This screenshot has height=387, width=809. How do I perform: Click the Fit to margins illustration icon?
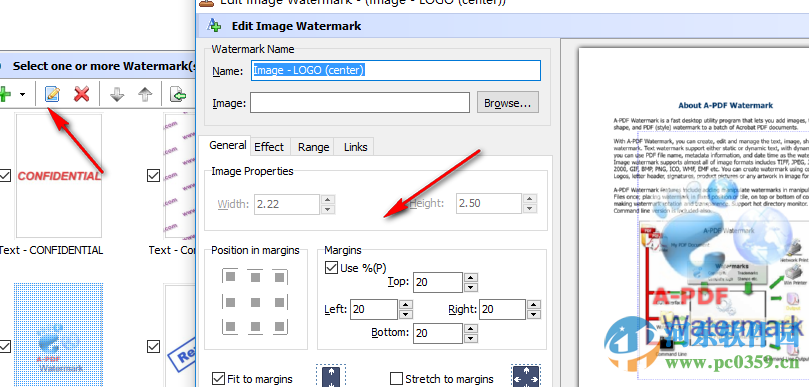(331, 376)
